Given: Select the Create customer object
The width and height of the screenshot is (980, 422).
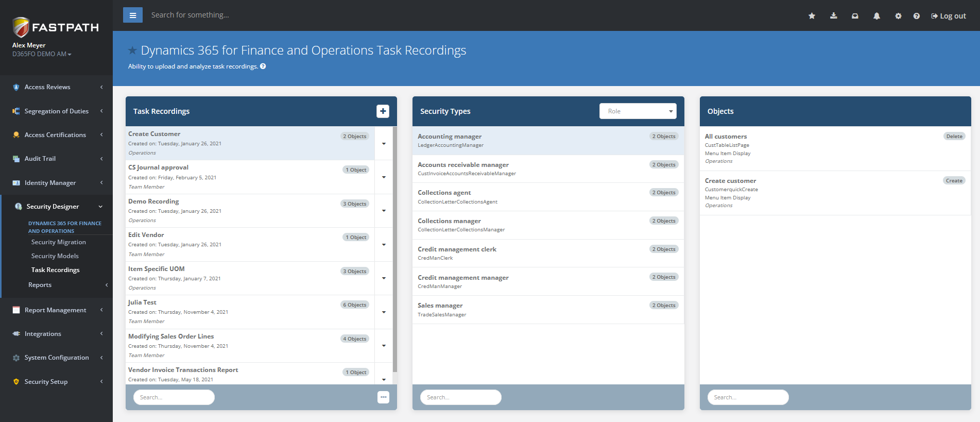Looking at the screenshot, I should pos(835,193).
